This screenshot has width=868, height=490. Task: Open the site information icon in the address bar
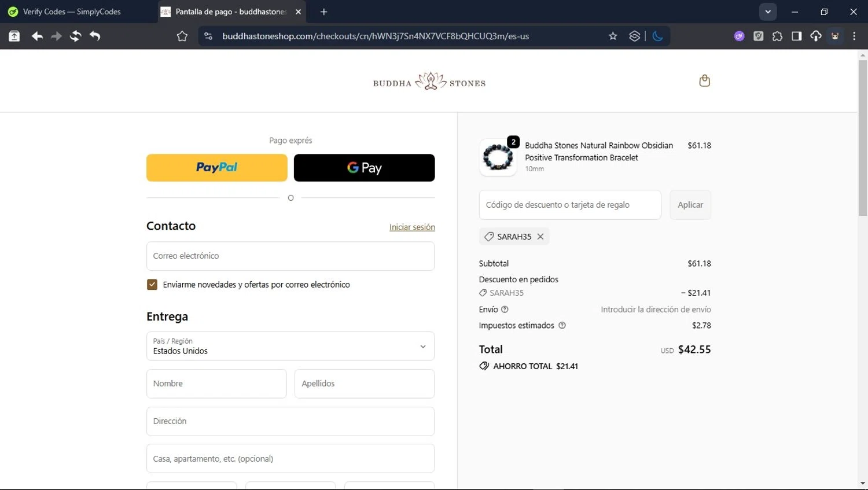[208, 36]
